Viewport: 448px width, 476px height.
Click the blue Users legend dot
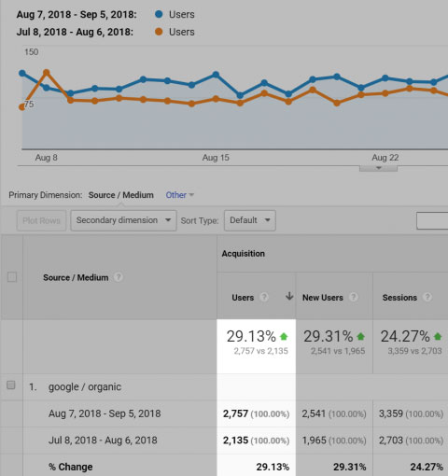159,14
